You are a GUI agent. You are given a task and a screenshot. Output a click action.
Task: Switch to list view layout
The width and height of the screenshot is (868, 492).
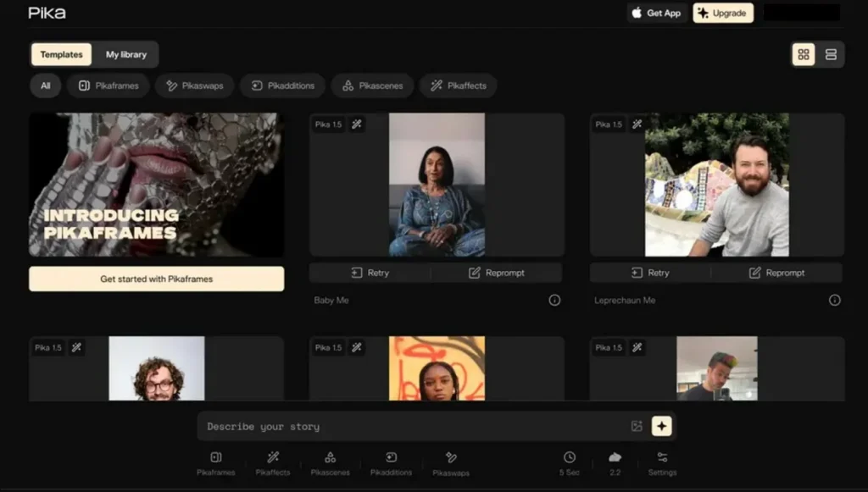coord(831,54)
